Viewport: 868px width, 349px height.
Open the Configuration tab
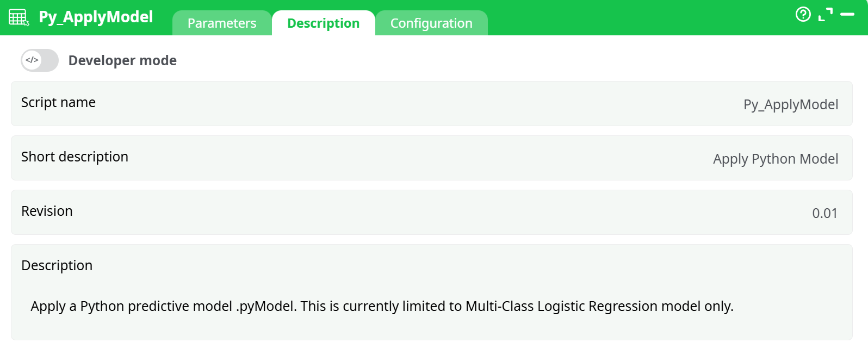coord(431,23)
